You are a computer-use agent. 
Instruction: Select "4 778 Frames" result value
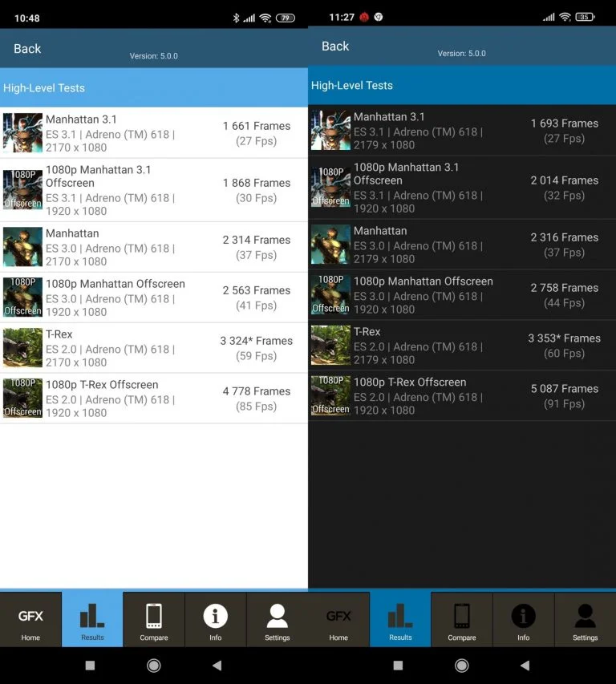(257, 391)
